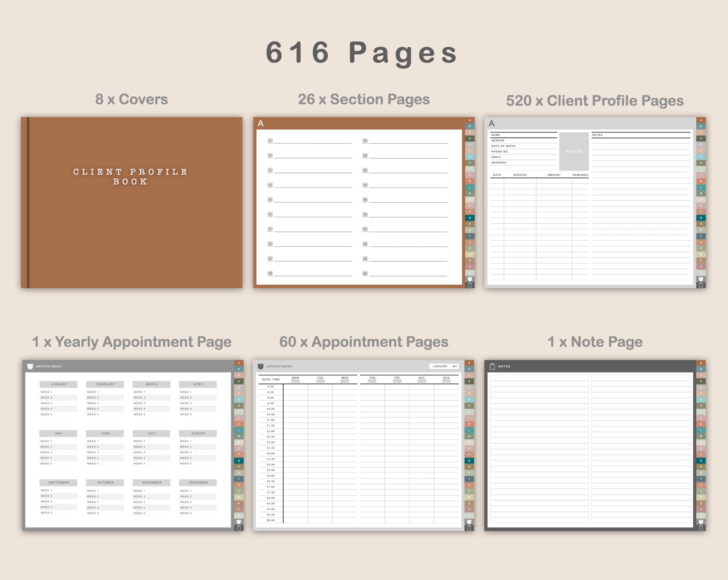Open alarm clock side tab on weekly Appointment page
This screenshot has width=728, height=580.
coord(469,522)
